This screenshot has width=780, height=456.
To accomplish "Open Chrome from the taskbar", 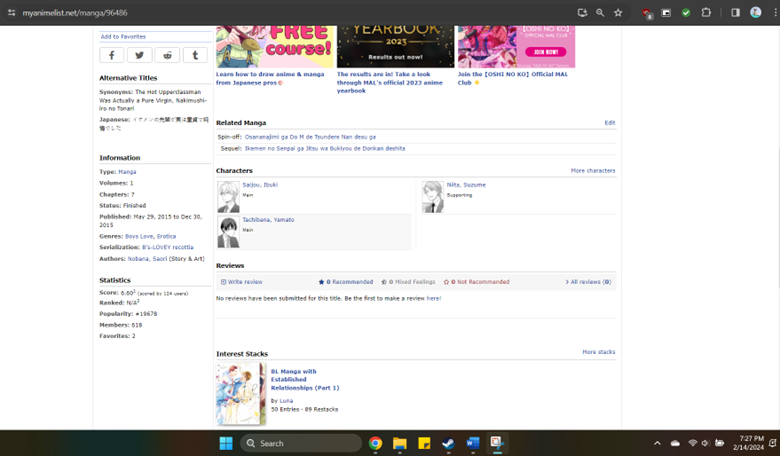I will [376, 443].
